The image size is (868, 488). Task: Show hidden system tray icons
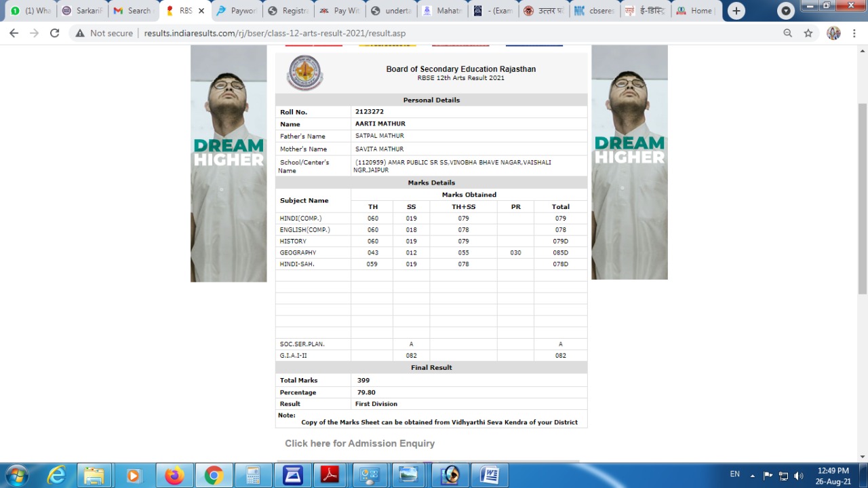click(752, 475)
